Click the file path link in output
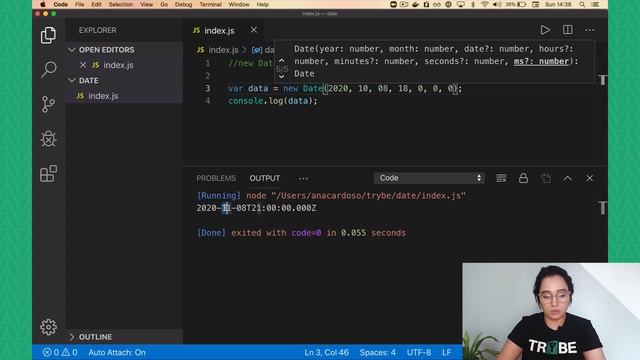Image resolution: width=640 pixels, height=360 pixels. [368, 196]
